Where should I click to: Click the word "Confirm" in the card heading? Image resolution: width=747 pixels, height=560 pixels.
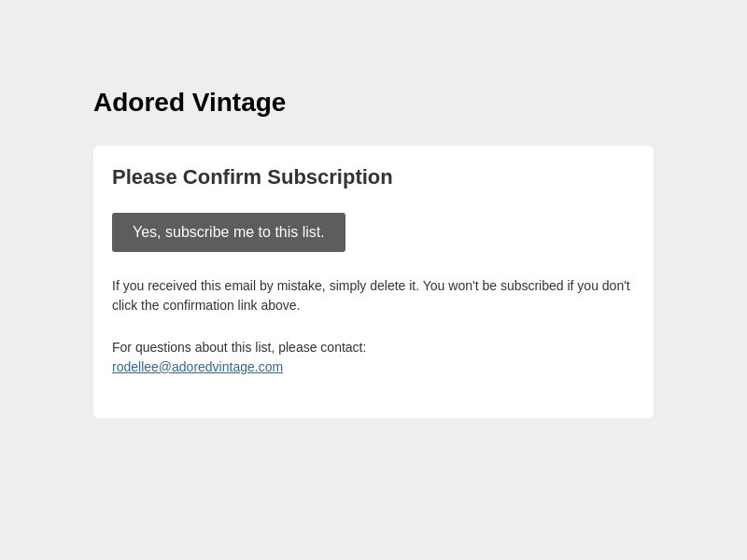(x=222, y=177)
